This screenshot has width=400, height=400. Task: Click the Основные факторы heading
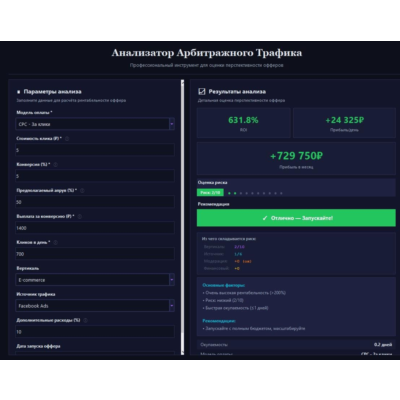point(224,285)
